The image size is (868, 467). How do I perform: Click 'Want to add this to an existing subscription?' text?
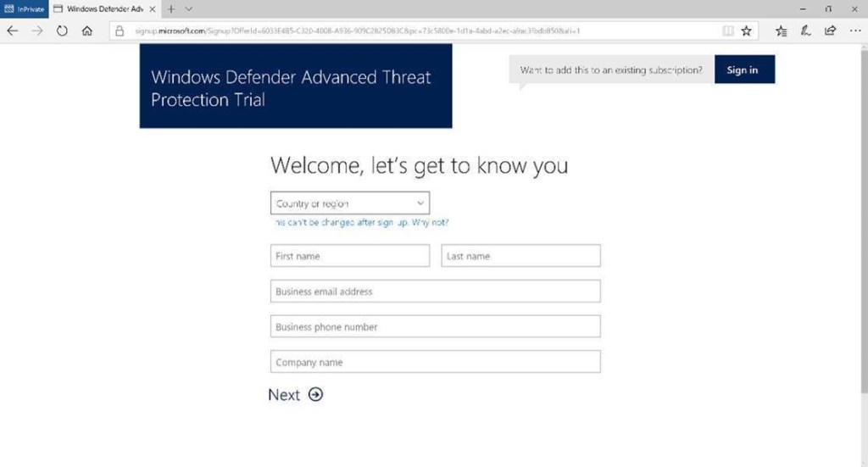point(611,70)
